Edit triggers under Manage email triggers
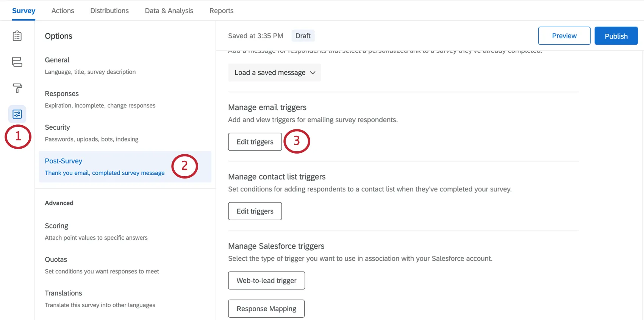This screenshot has width=644, height=320. point(255,142)
